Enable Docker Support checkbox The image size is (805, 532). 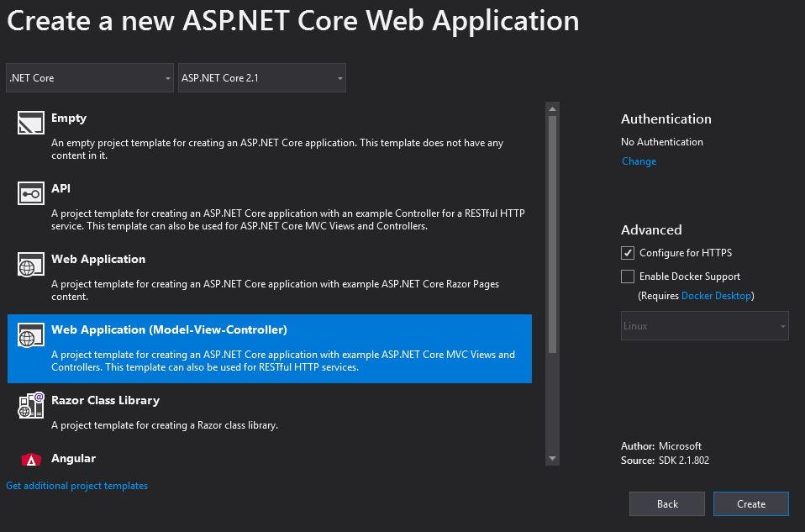tap(628, 277)
